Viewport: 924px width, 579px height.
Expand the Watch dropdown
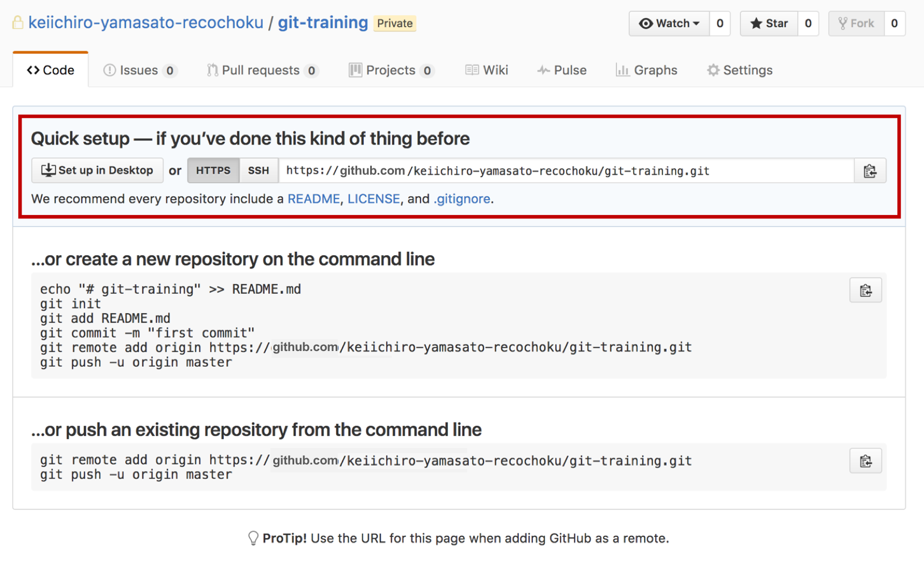[x=669, y=24]
